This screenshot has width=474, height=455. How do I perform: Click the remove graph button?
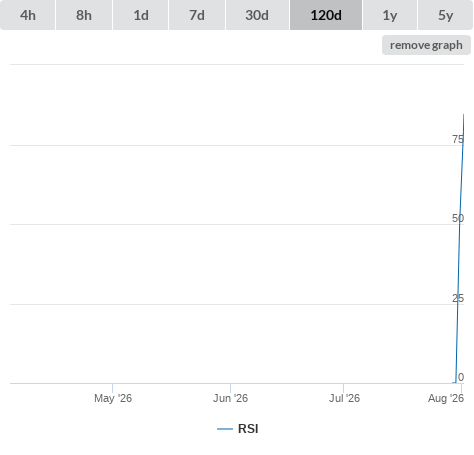[x=426, y=45]
